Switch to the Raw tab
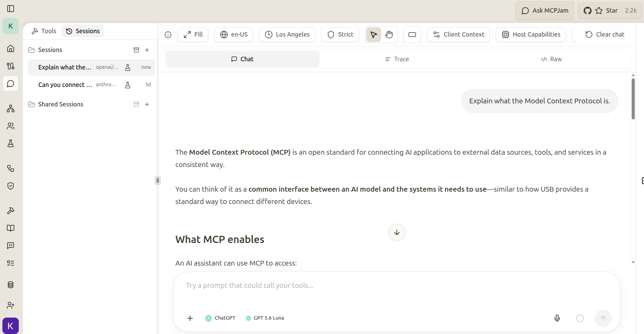 pos(551,59)
